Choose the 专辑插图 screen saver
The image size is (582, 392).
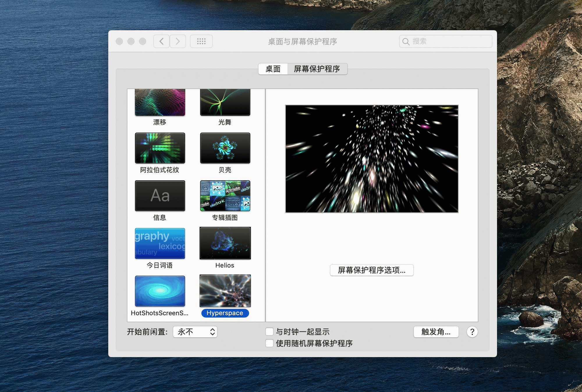(225, 196)
